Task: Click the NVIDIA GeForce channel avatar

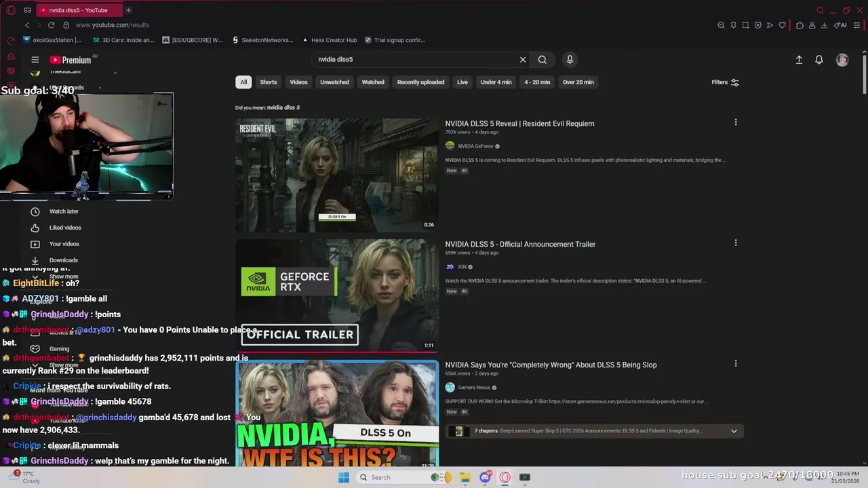Action: [450, 146]
